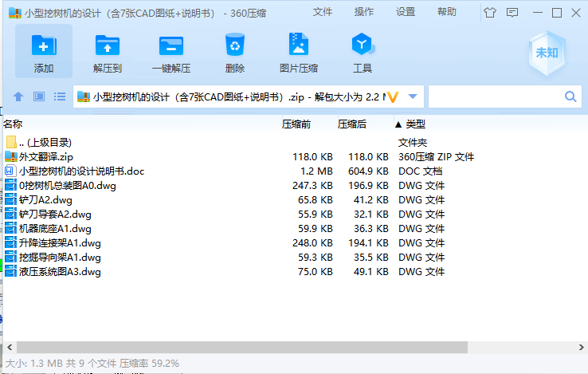Select file name 铲刀导套A2.dwg
The width and height of the screenshot is (588, 374).
coord(55,214)
